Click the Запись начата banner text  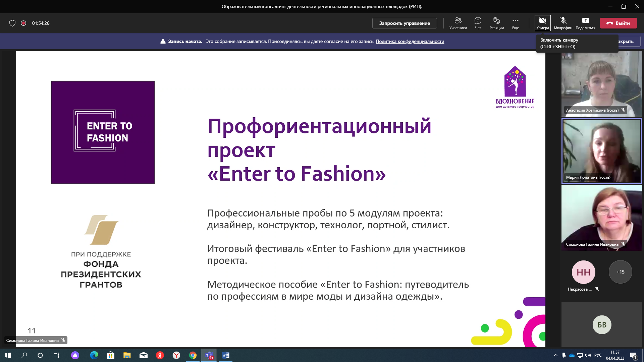[x=185, y=41]
